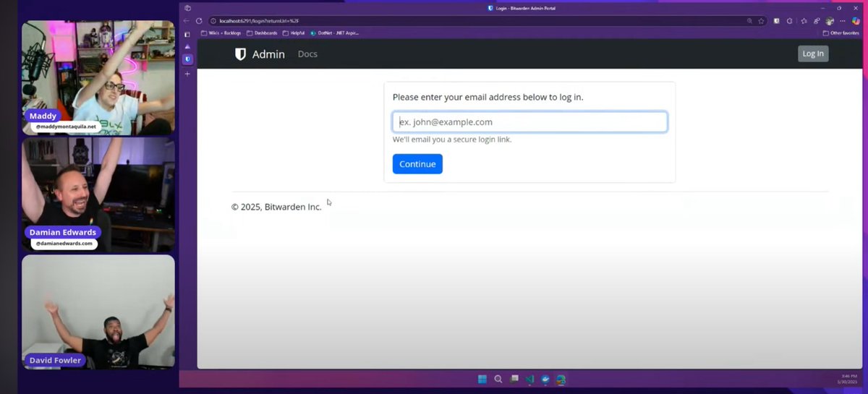Switch to Edge browser on taskbar
868x394 pixels.
pyautogui.click(x=561, y=379)
